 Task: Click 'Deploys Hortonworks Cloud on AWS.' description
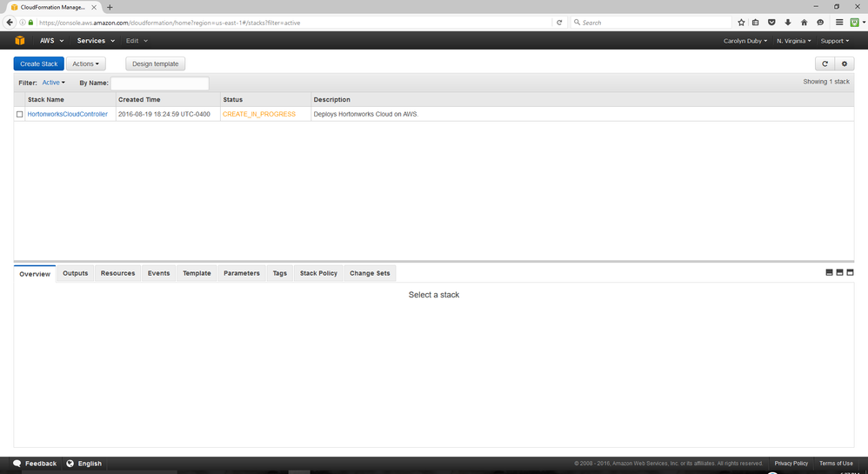tap(366, 114)
